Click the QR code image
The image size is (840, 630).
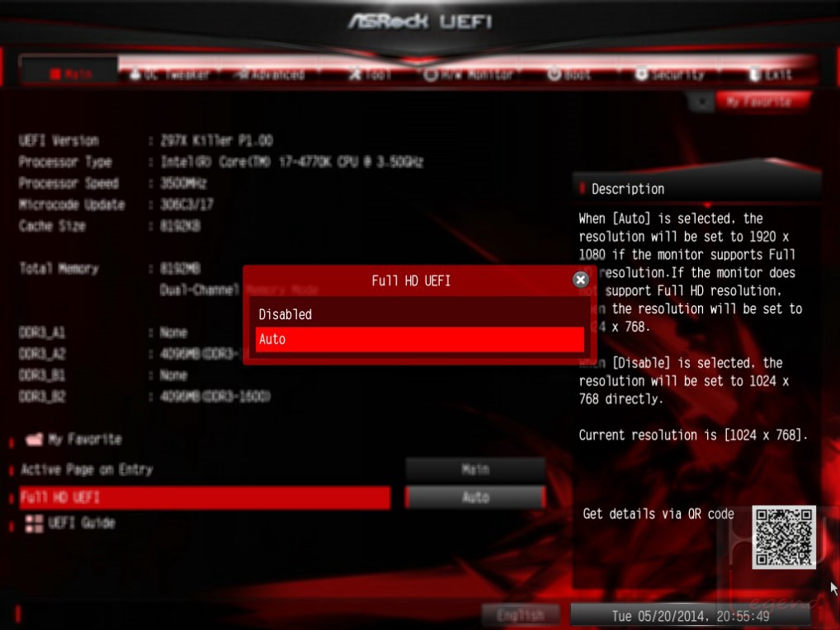(784, 537)
